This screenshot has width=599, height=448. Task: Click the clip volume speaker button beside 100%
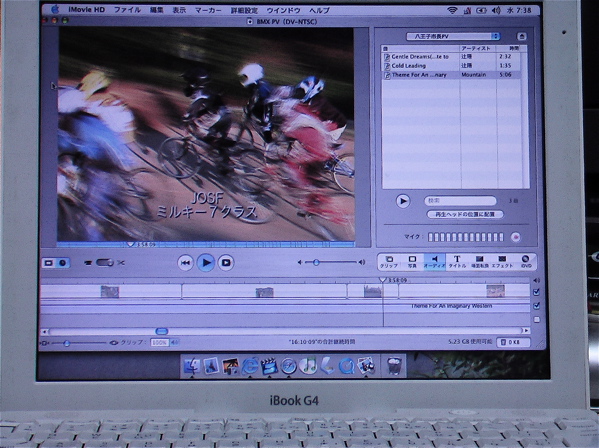point(174,343)
